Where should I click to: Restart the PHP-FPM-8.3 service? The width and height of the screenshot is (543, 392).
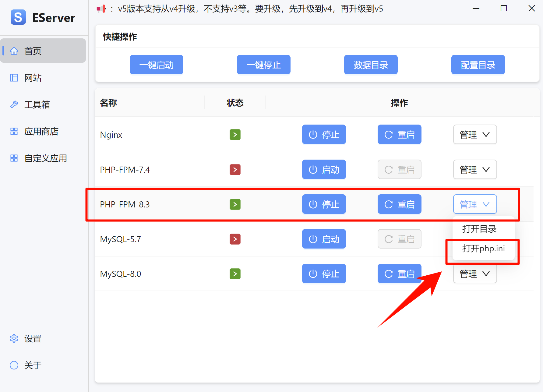pyautogui.click(x=399, y=204)
